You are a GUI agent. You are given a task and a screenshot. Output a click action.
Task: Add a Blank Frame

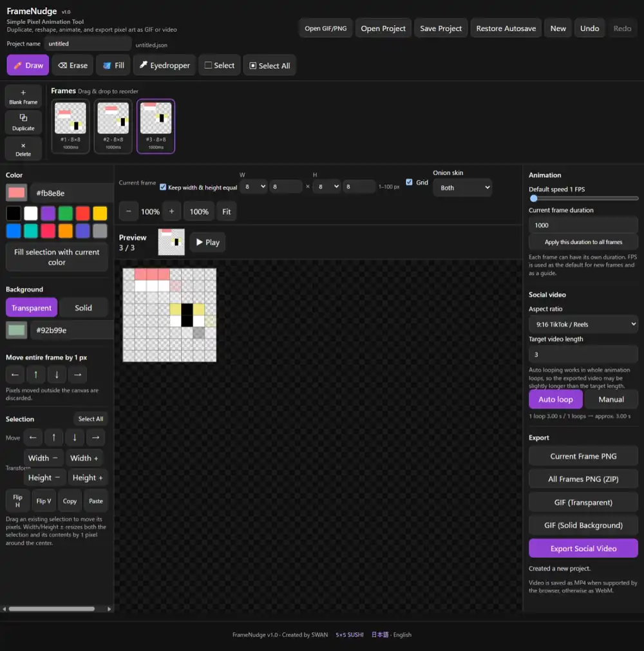(x=23, y=97)
